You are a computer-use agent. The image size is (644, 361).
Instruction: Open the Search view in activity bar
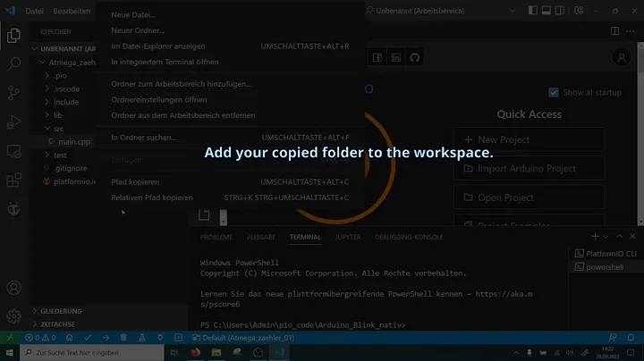coord(13,64)
